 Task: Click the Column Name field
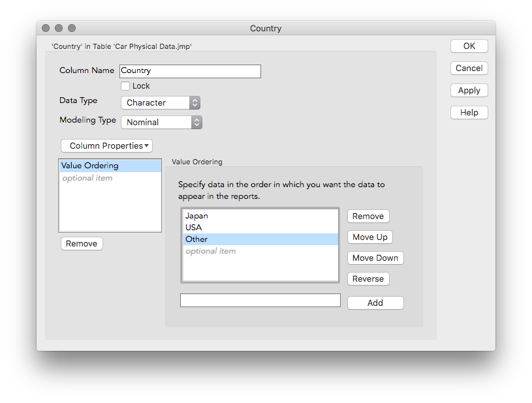[x=190, y=71]
